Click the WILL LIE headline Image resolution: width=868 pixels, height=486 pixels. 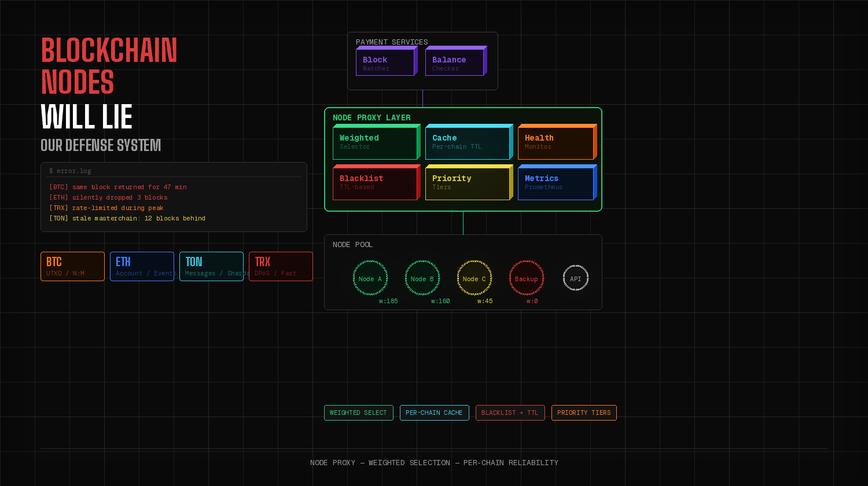coord(87,117)
